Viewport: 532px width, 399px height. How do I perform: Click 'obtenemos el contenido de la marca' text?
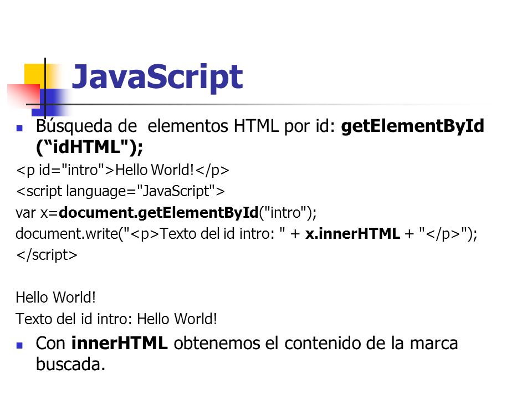click(x=316, y=343)
